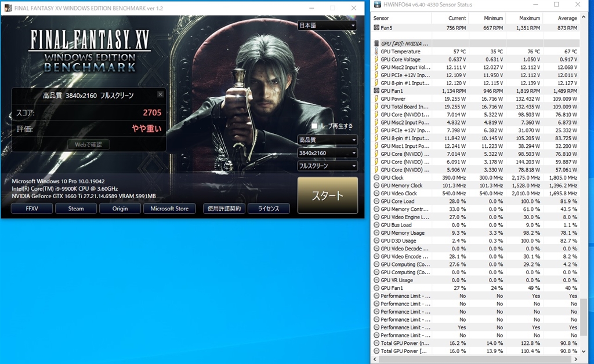Viewport: 594px width, 364px height.
Task: Open the 3840x2160 resolution dropdown
Action: tap(327, 153)
